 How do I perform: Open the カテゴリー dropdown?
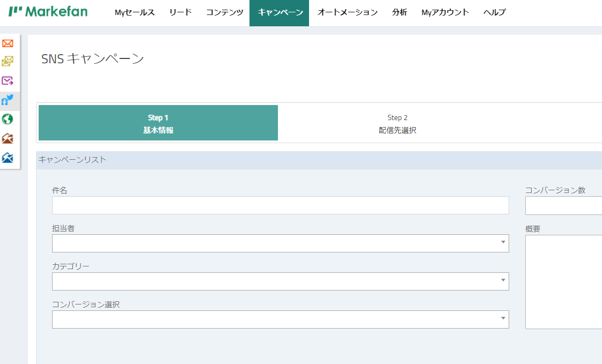pyautogui.click(x=281, y=281)
